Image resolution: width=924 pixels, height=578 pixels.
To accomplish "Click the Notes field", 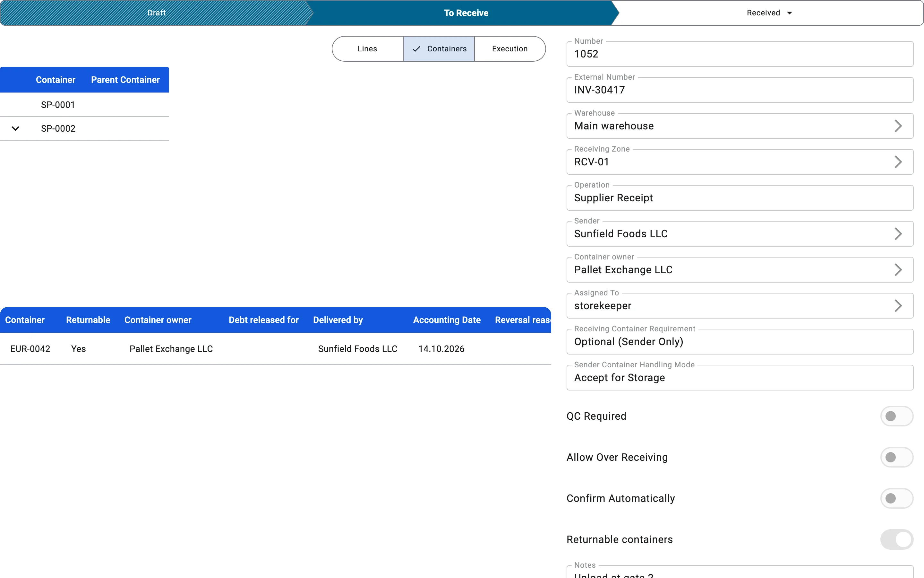I will 740,572.
